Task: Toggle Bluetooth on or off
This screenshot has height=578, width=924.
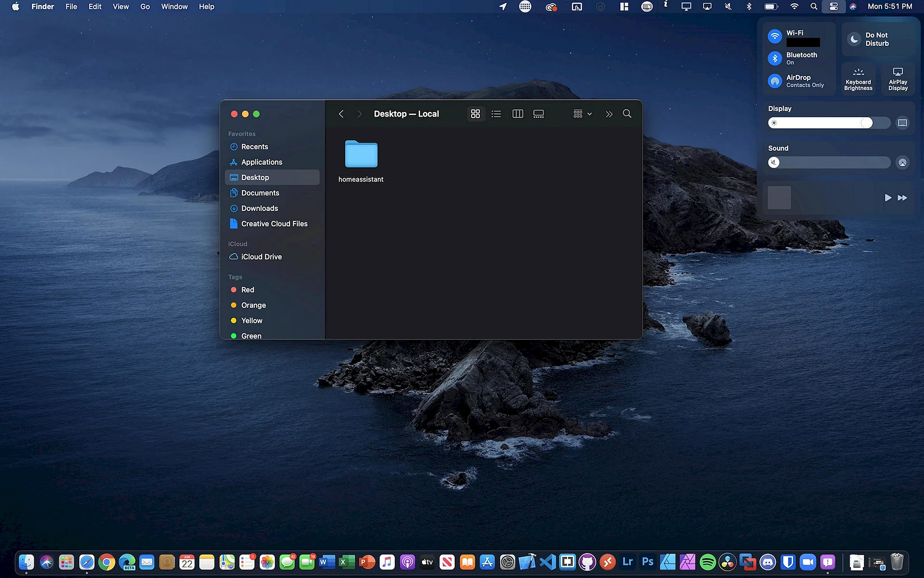Action: [775, 59]
